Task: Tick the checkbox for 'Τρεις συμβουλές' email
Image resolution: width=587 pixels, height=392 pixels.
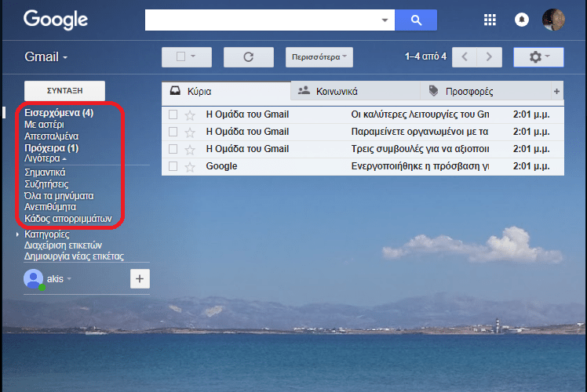Action: [x=173, y=149]
